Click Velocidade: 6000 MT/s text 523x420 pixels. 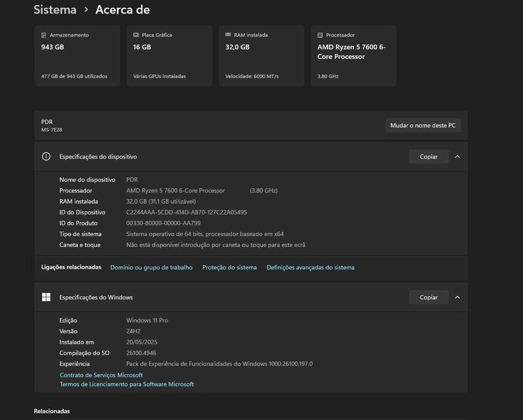click(252, 76)
